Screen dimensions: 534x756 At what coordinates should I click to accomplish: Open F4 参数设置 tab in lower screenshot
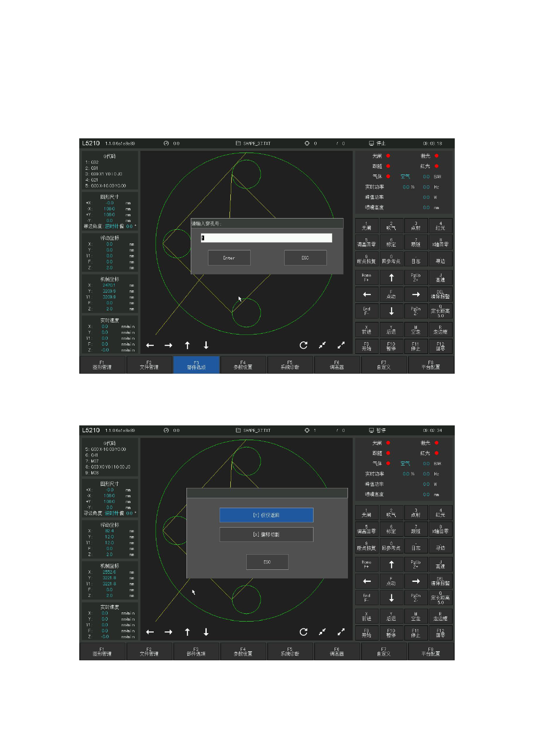coord(243,652)
